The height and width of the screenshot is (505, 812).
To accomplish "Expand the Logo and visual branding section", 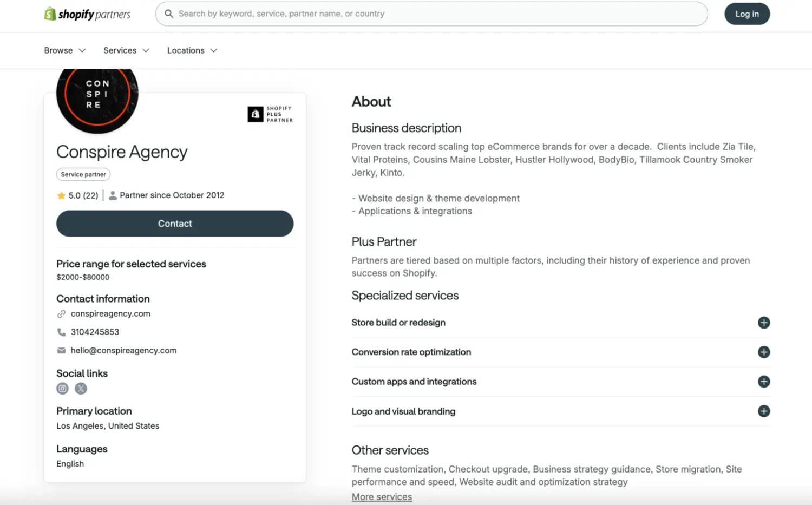I will (x=764, y=411).
